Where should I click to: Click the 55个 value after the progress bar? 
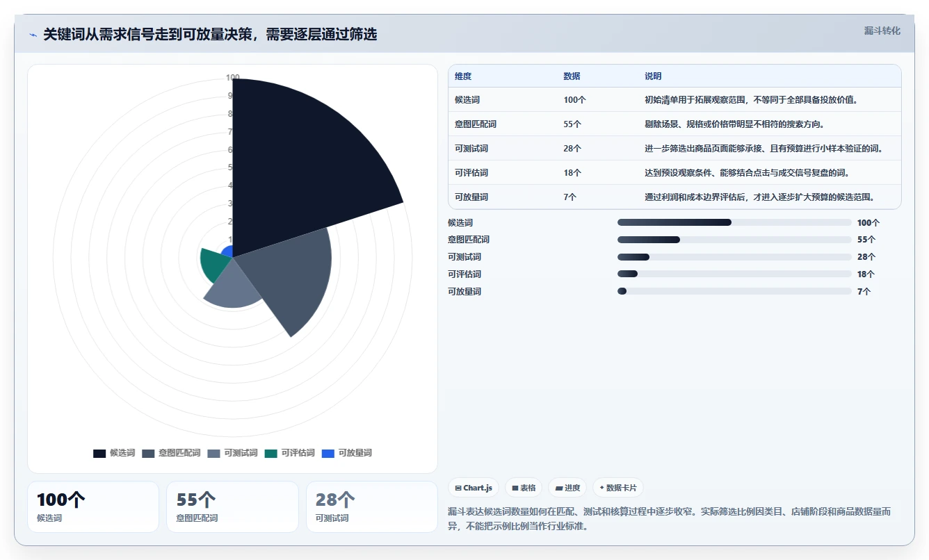(866, 240)
